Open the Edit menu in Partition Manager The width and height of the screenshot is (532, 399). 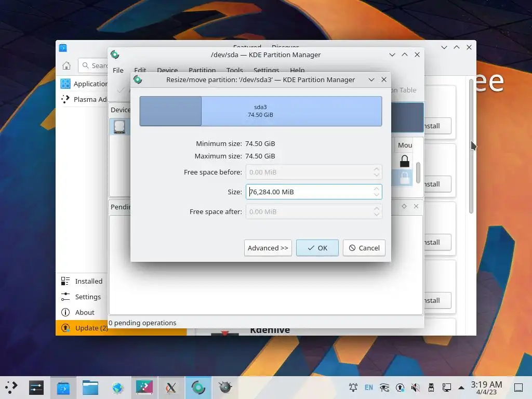point(140,70)
